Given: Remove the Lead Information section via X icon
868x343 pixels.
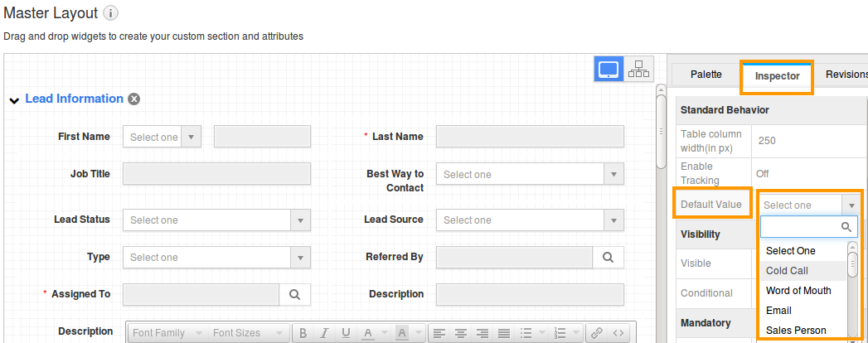Looking at the screenshot, I should 134,99.
